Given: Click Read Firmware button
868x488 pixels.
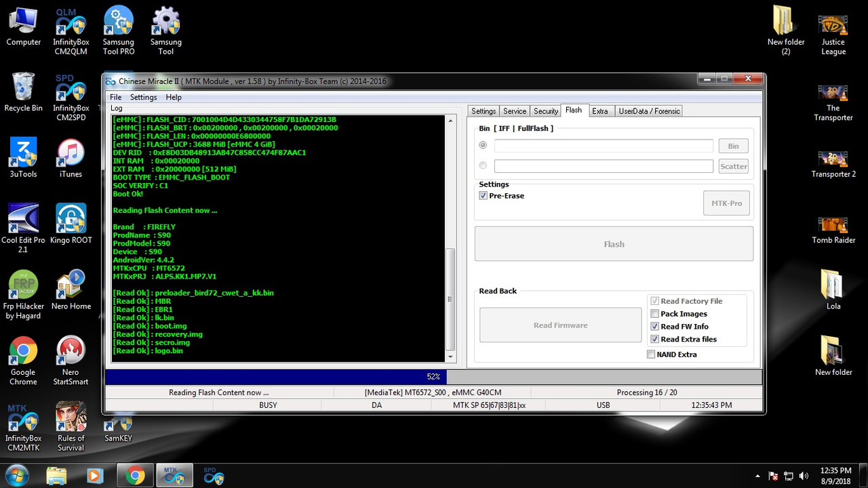Looking at the screenshot, I should pyautogui.click(x=560, y=325).
